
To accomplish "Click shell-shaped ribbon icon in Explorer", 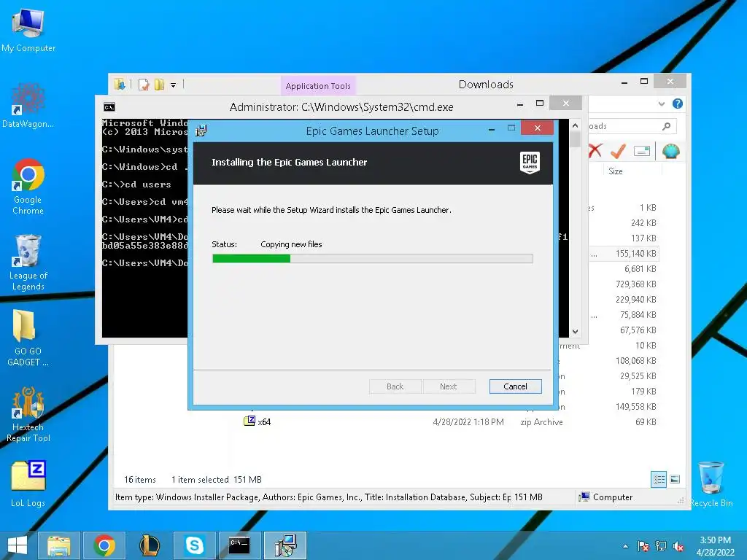I will (x=671, y=151).
